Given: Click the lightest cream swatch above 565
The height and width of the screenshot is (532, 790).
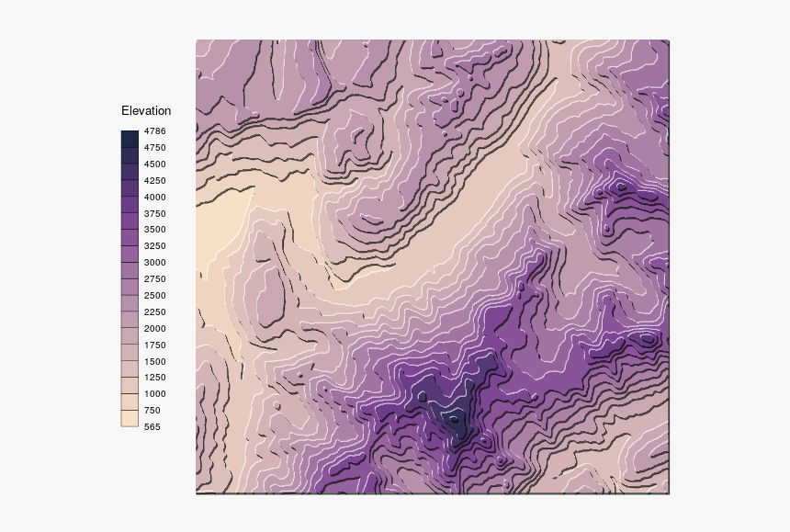Looking at the screenshot, I should coord(130,419).
